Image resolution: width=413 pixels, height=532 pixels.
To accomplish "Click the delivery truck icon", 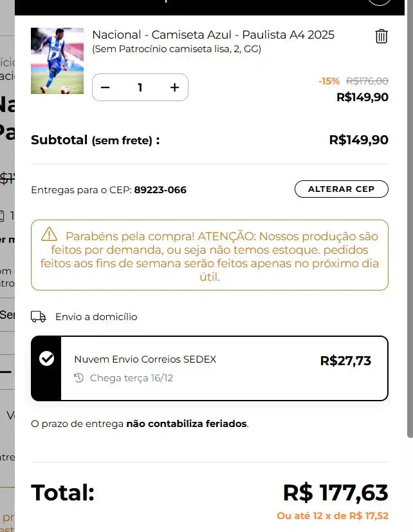I will pos(38,316).
